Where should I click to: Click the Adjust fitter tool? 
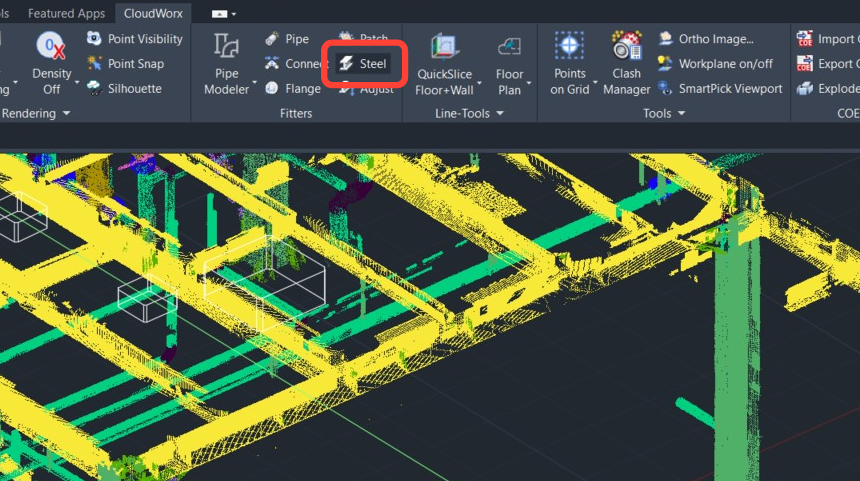click(366, 89)
